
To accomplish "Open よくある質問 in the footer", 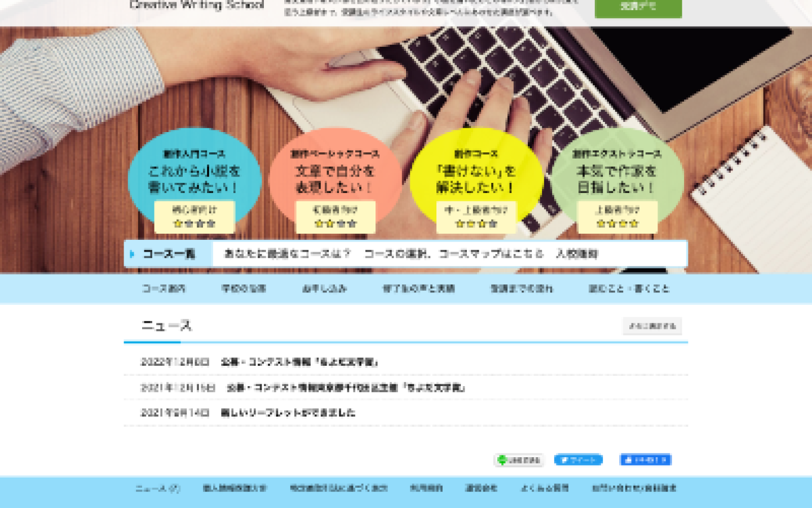I will (x=544, y=488).
